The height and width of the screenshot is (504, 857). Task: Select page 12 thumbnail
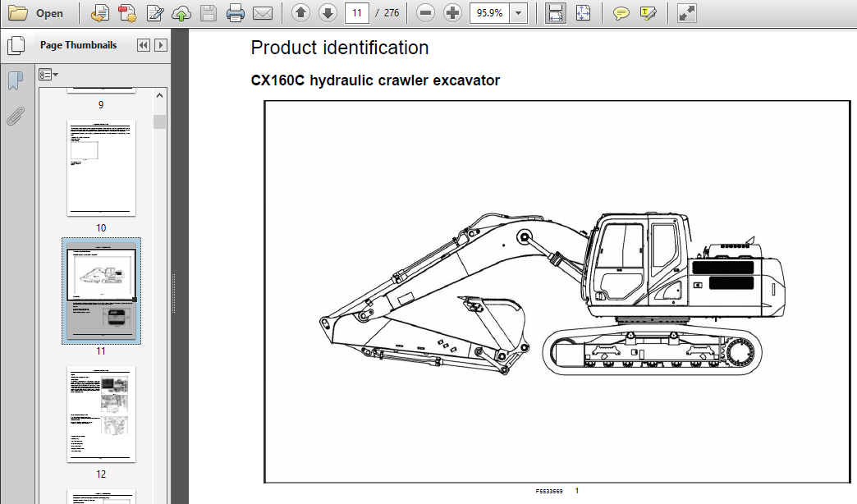(x=101, y=414)
